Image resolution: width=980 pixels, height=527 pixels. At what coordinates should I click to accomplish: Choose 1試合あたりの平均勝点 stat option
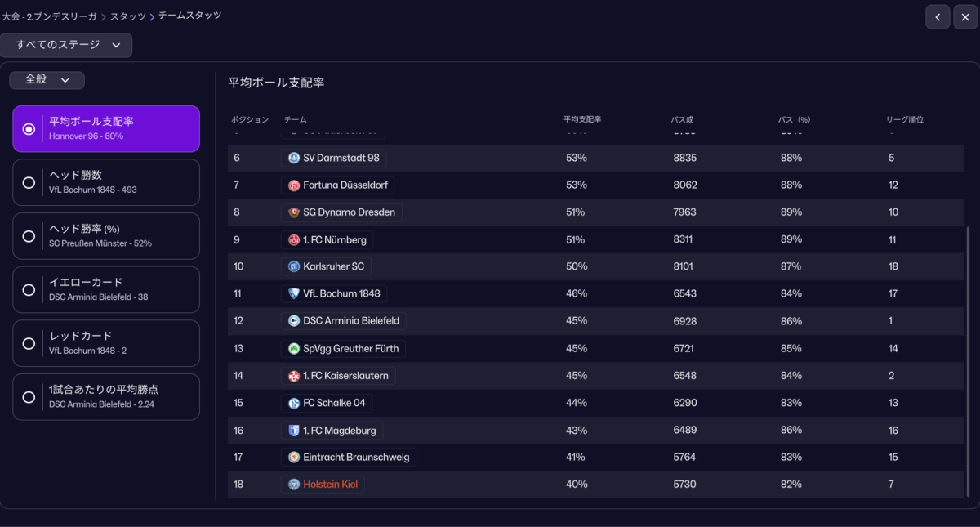point(106,396)
